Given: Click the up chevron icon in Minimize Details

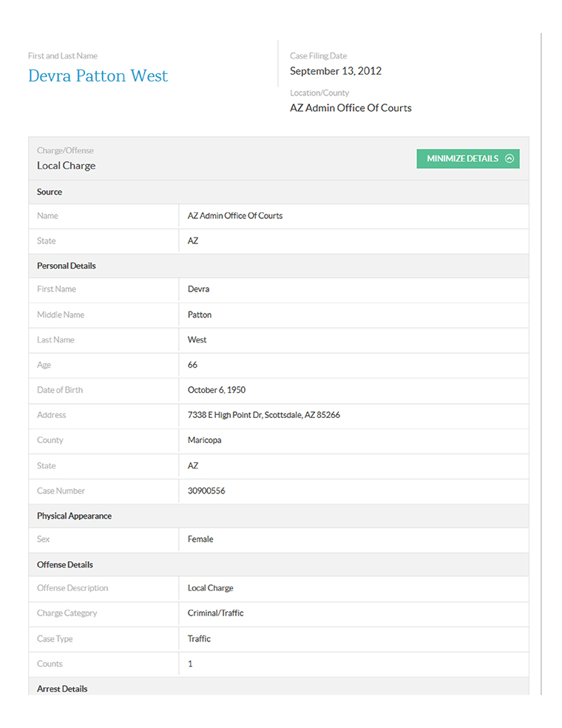Looking at the screenshot, I should [509, 158].
